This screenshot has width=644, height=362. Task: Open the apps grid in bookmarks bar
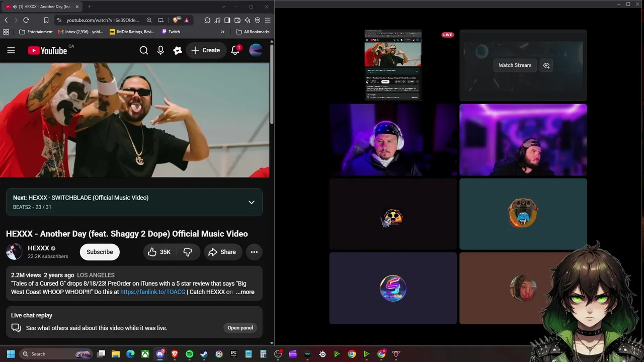pyautogui.click(x=6, y=32)
